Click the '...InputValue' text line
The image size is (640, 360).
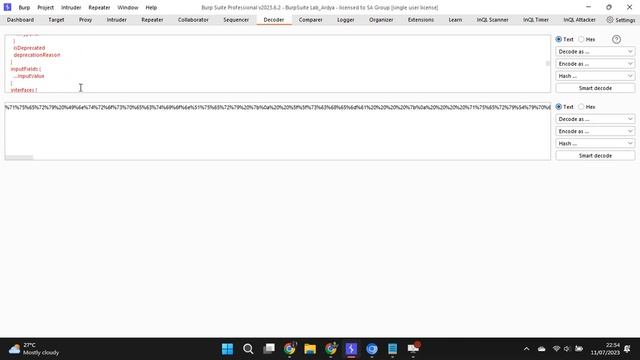click(29, 76)
